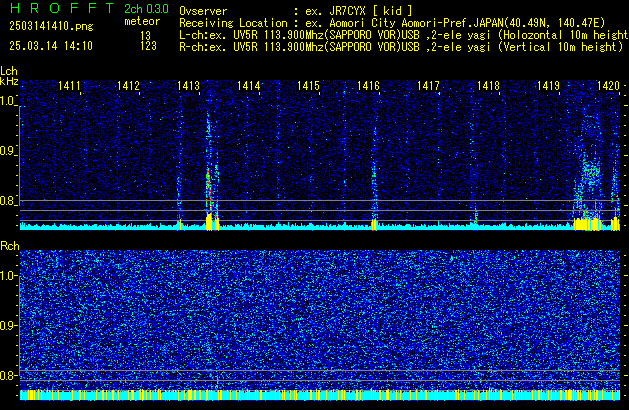Select the "1418" time marker

pos(488,86)
